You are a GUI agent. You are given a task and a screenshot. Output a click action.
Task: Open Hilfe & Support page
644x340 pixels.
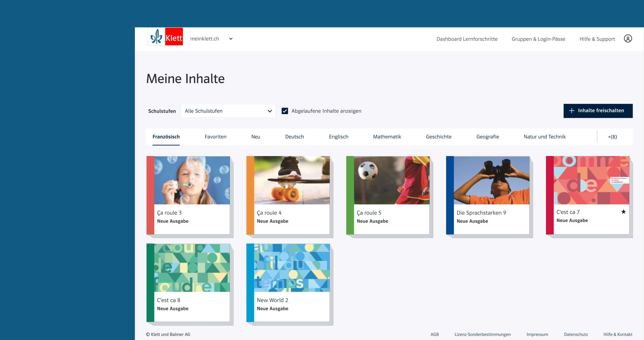click(597, 39)
